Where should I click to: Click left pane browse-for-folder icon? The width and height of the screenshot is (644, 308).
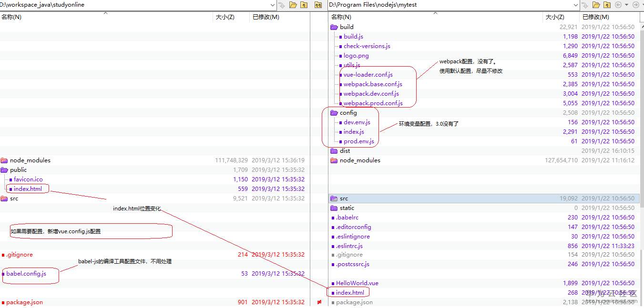[x=293, y=5]
